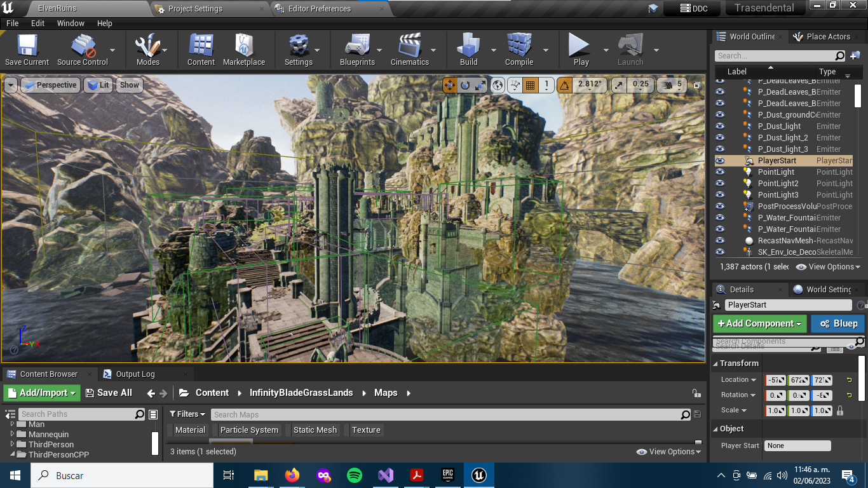
Task: Open the Outliner View Options dropdown
Action: 828,267
